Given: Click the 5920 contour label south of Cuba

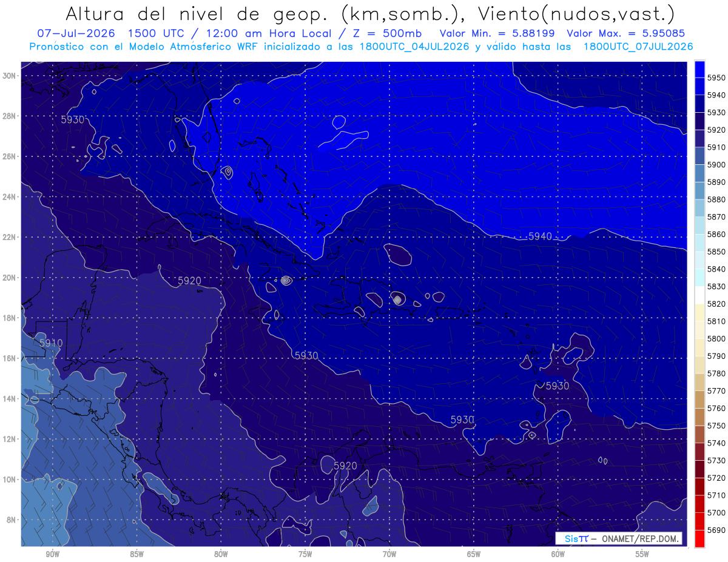Looking at the screenshot, I should 189,281.
